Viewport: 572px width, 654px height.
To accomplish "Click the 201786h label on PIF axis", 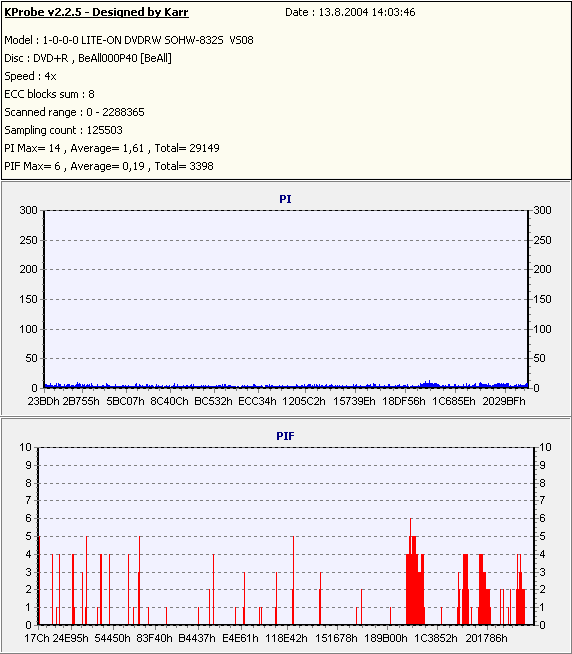I will (486, 638).
